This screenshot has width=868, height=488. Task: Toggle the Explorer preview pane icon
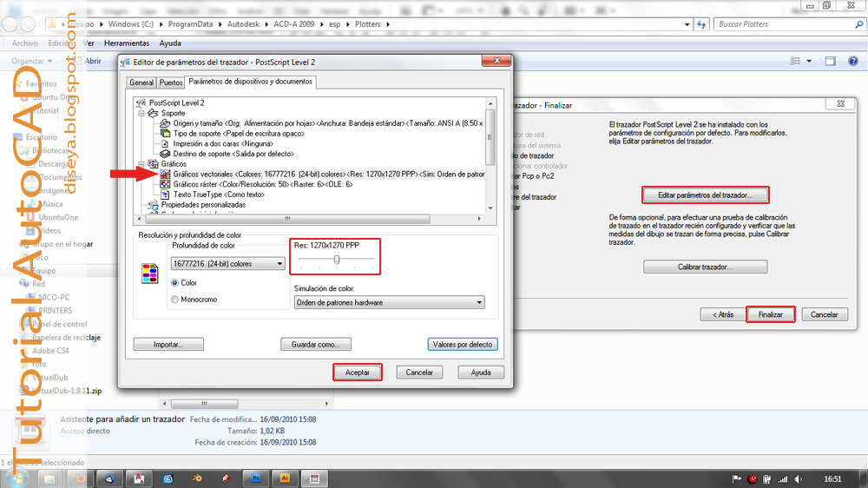(831, 61)
